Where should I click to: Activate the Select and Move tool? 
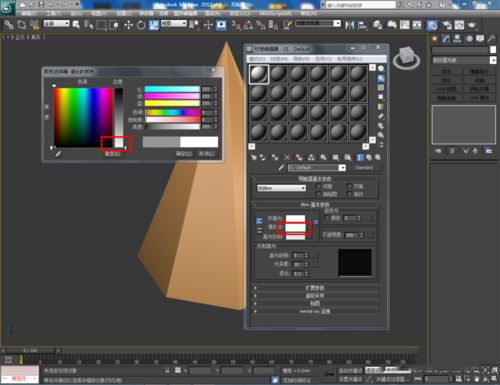pyautogui.click(x=128, y=25)
